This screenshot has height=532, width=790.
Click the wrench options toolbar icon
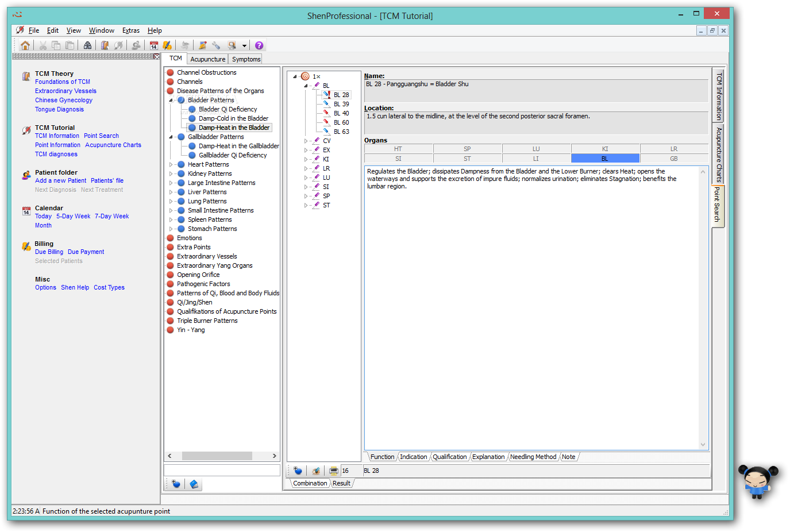(x=216, y=45)
